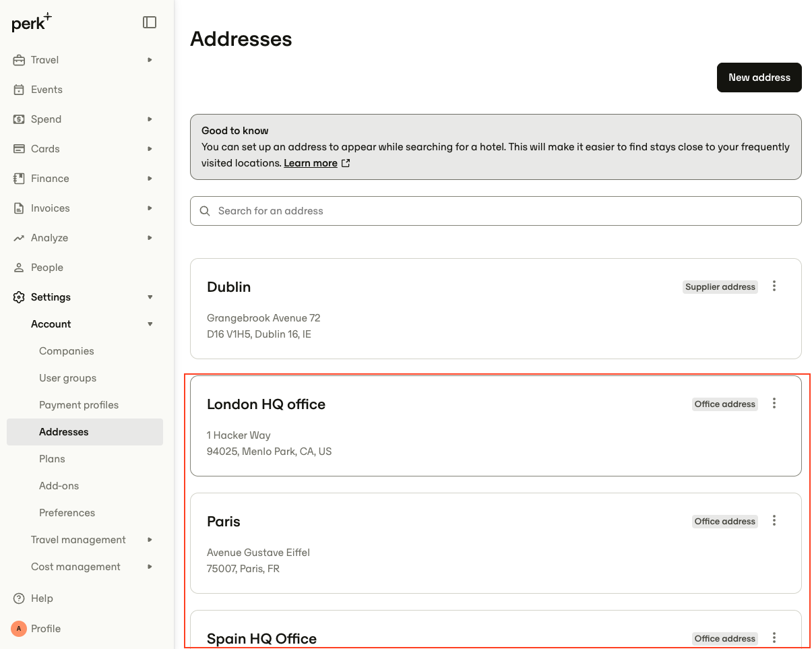Click the Events calendar icon in the sidebar
The width and height of the screenshot is (812, 649).
pos(19,90)
